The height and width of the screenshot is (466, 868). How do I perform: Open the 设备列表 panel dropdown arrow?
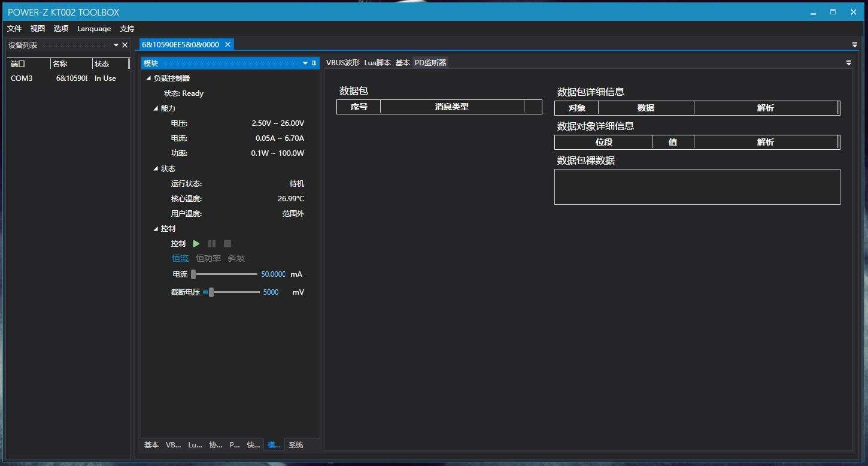pyautogui.click(x=116, y=45)
